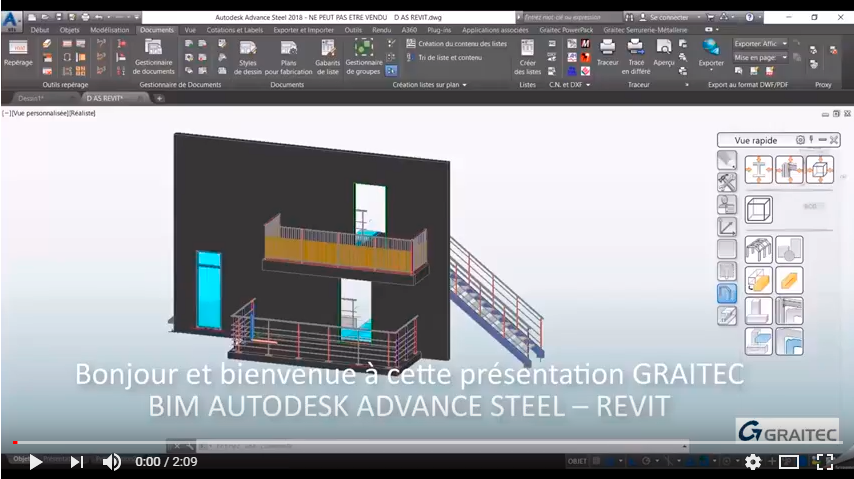Mute the video volume
Screen dimensions: 854x479
point(112,462)
